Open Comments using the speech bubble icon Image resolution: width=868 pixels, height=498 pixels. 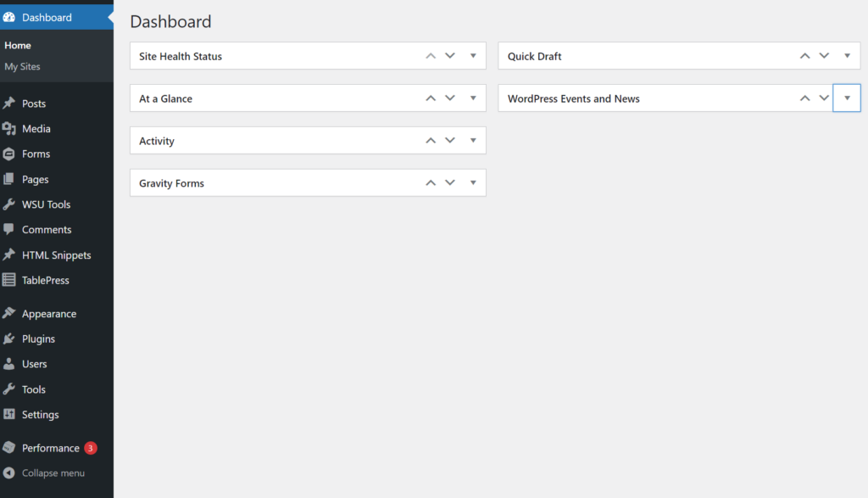pyautogui.click(x=12, y=229)
